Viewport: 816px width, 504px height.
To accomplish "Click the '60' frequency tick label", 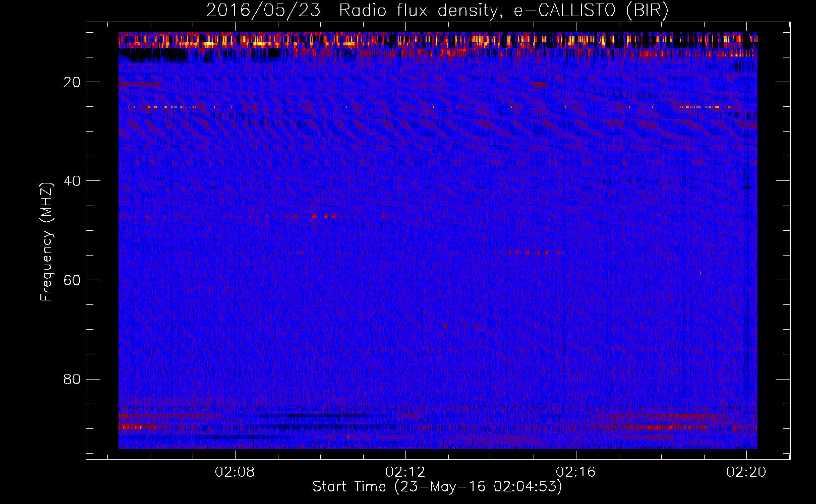I will pyautogui.click(x=72, y=280).
